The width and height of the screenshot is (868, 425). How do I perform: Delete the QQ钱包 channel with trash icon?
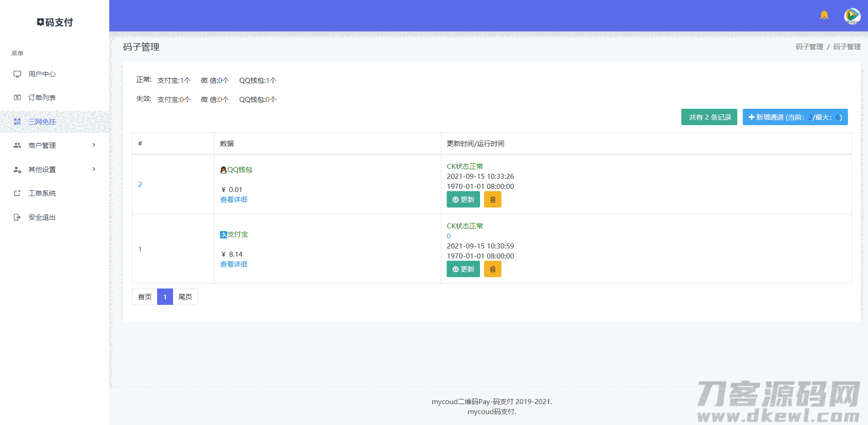click(x=492, y=200)
